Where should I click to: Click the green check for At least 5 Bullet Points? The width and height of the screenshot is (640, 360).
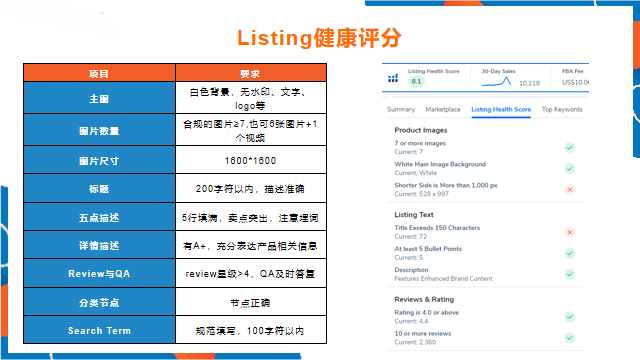[x=570, y=253]
